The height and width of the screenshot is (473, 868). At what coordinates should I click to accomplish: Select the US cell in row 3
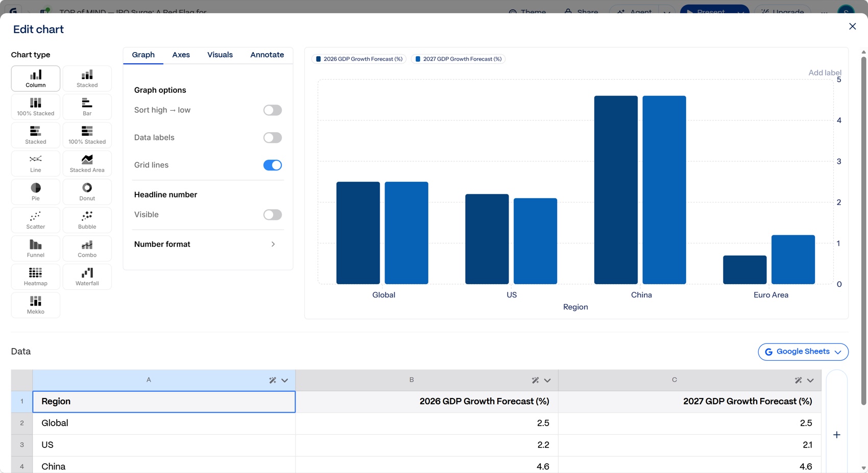click(x=164, y=445)
